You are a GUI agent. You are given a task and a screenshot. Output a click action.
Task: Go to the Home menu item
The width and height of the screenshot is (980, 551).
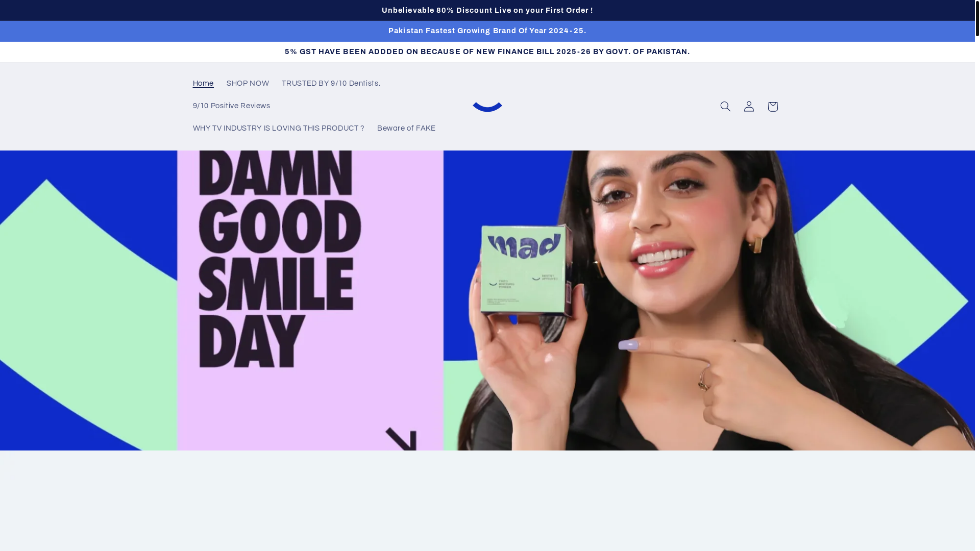[203, 84]
